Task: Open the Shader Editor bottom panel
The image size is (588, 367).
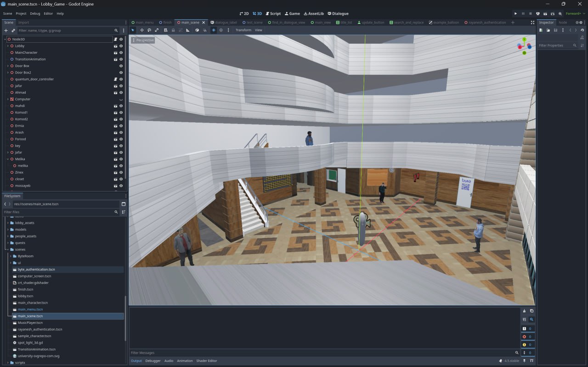Action: (x=206, y=361)
